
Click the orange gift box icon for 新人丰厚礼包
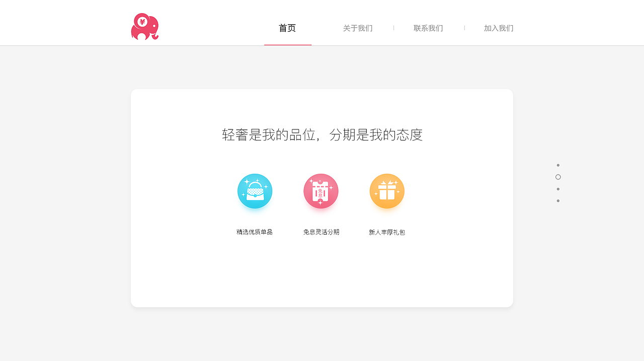point(387,191)
